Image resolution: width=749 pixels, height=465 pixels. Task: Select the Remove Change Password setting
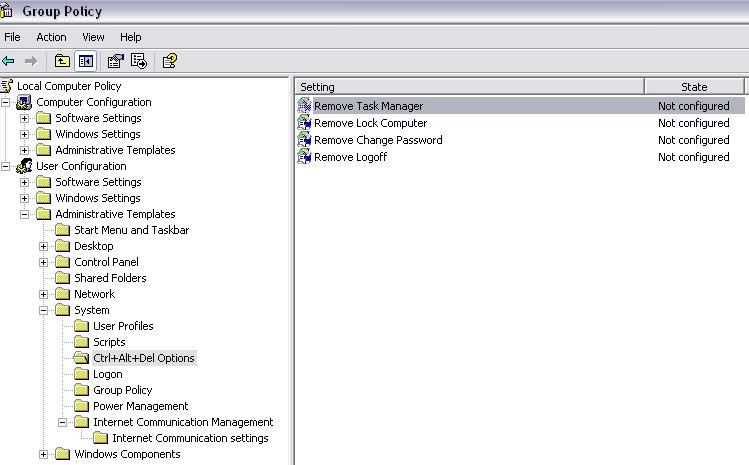[378, 140]
